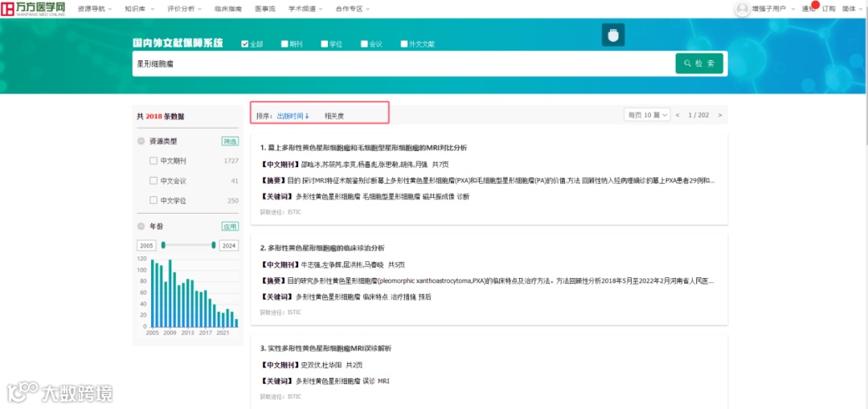Click the year range slider track
The image size is (868, 409).
(188, 245)
